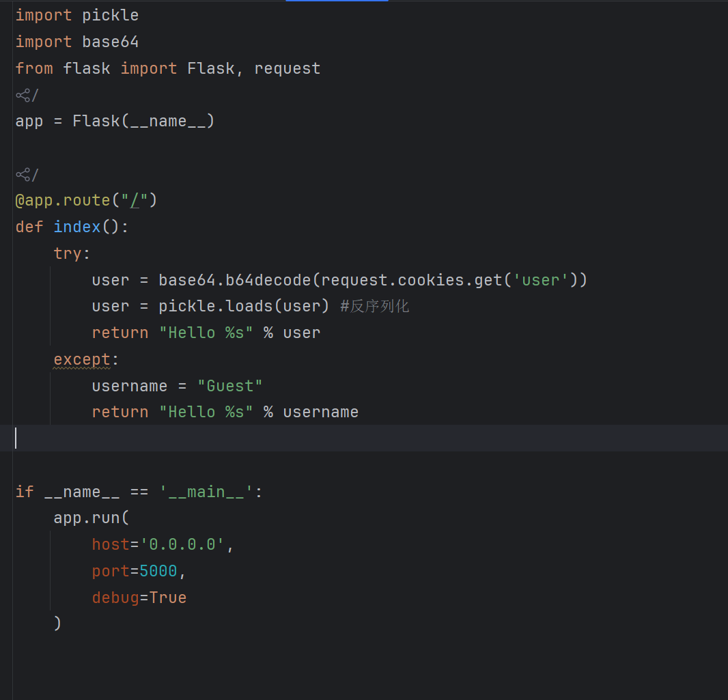Click 'username' in the username = "Guest" line

tap(130, 386)
